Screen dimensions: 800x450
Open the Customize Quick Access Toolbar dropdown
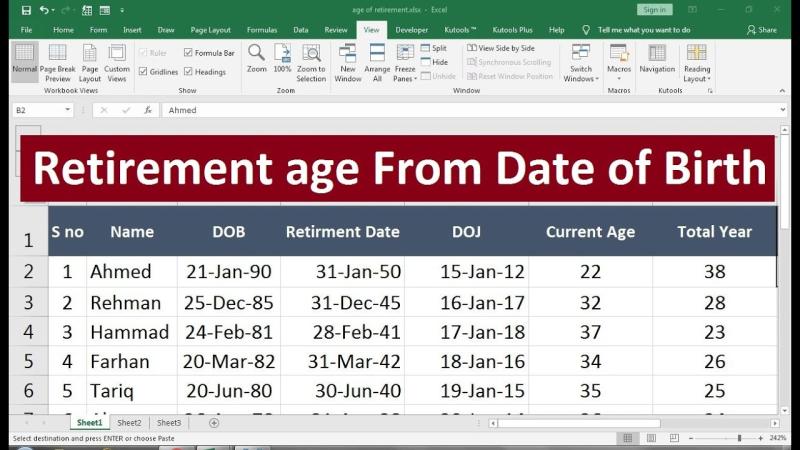[x=122, y=10]
